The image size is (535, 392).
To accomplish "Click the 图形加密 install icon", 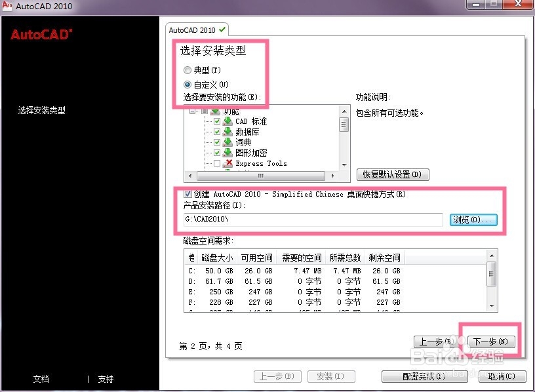I will tap(228, 153).
